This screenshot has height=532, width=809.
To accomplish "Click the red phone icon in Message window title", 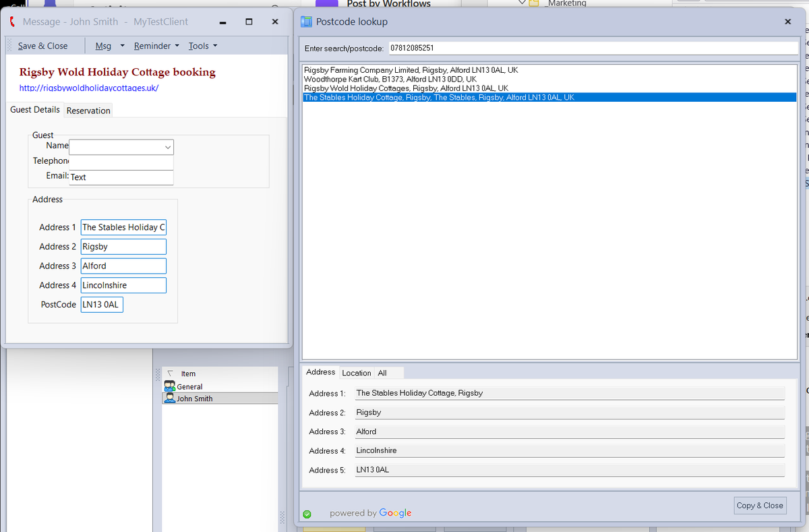I will click(x=13, y=22).
